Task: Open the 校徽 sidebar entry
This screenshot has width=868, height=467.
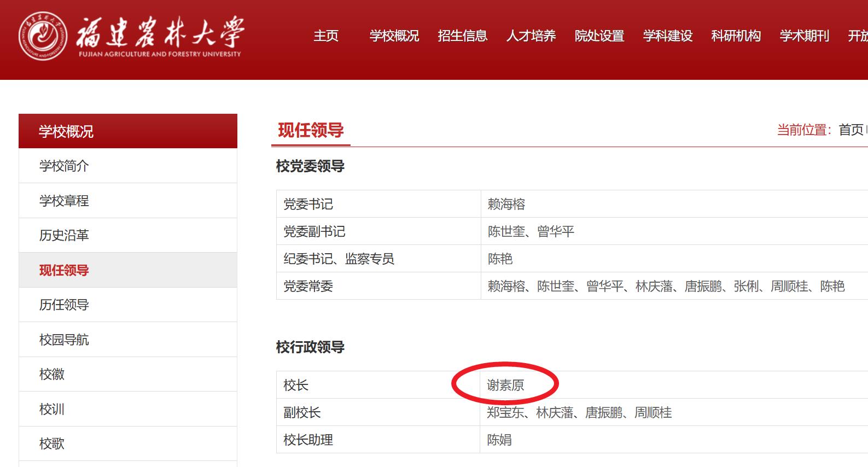Action: coord(52,375)
